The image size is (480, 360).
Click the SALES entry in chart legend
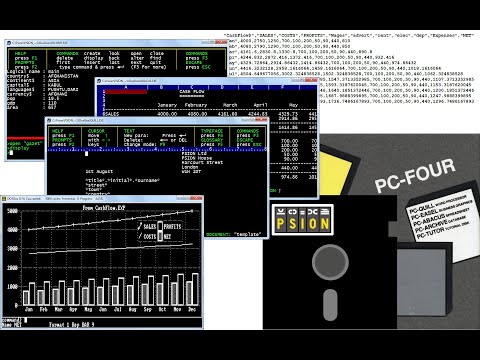coord(147,227)
